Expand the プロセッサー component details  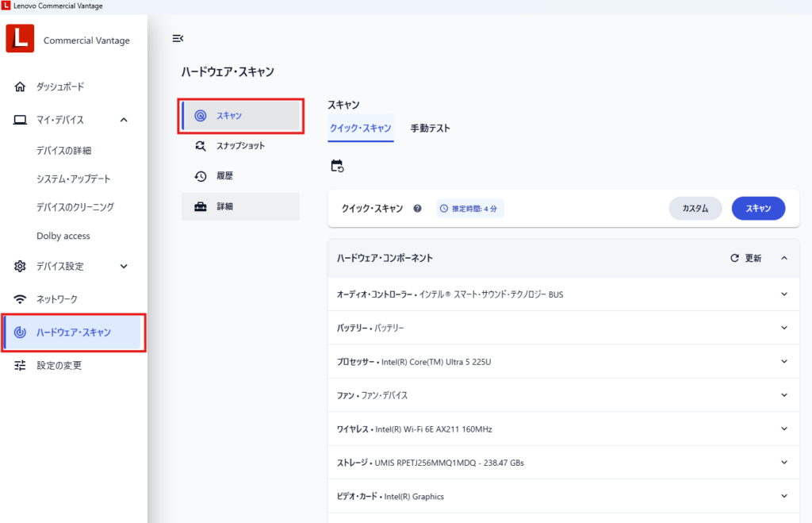coord(784,361)
